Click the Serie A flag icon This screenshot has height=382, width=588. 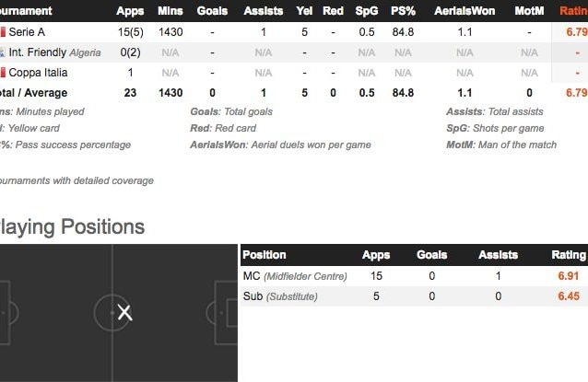pyautogui.click(x=3, y=32)
